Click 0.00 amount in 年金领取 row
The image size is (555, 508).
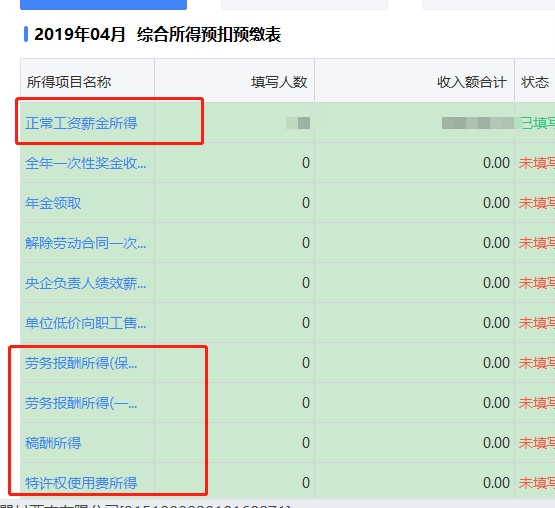496,203
